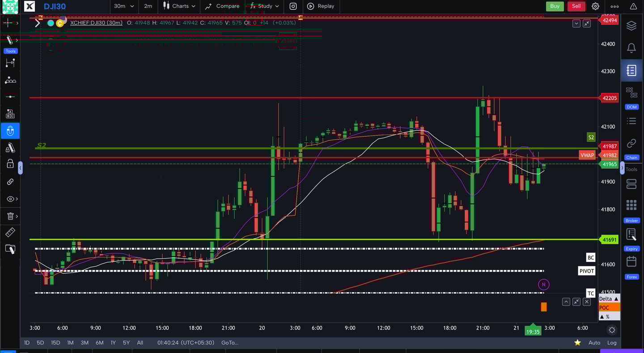Image resolution: width=644 pixels, height=353 pixels.
Task: Open the Study indicators dropdown
Action: 264,6
